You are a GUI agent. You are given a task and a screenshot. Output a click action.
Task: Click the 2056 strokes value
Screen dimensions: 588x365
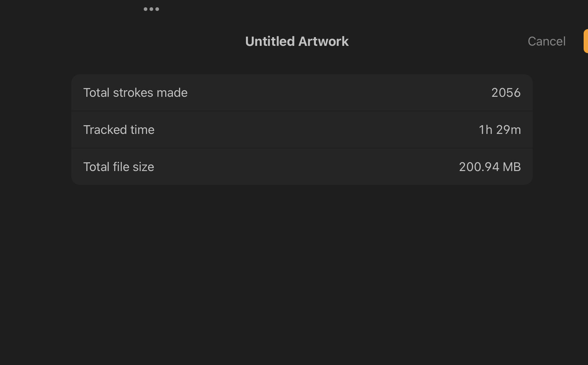(506, 93)
